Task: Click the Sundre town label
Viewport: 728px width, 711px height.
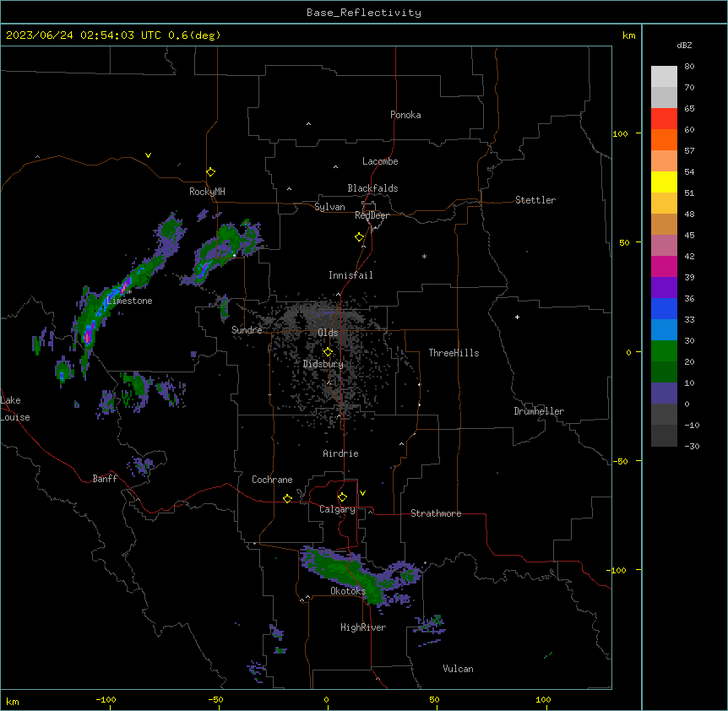Action: 247,330
